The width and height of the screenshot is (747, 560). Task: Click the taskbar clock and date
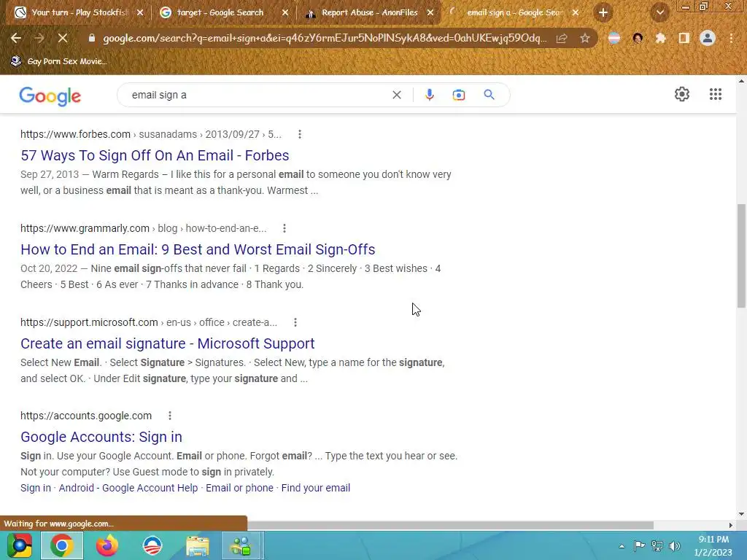tap(713, 545)
